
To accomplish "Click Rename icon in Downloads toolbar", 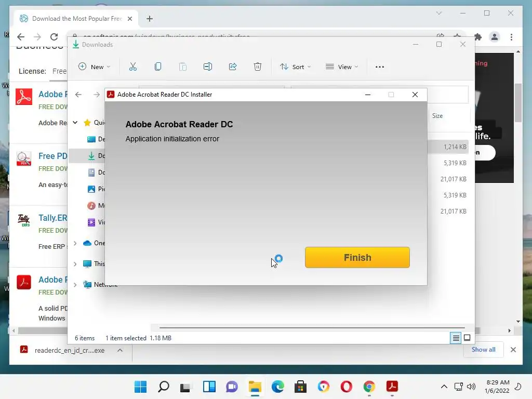I will [x=208, y=66].
